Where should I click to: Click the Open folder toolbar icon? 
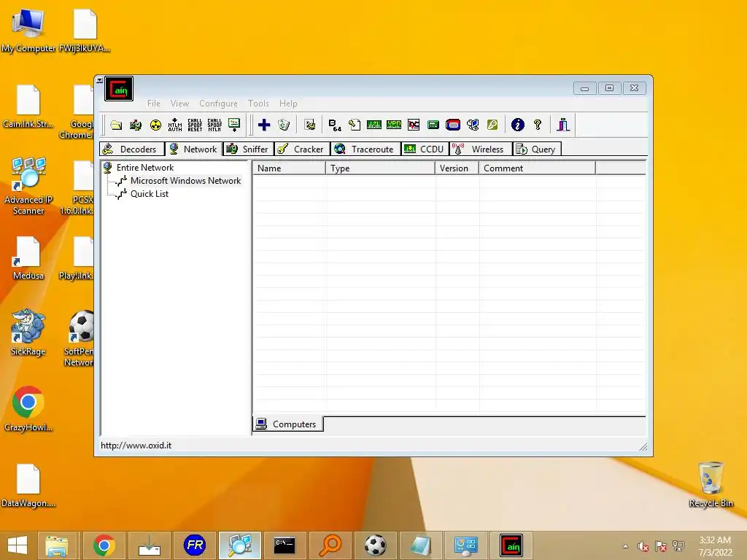tap(116, 125)
